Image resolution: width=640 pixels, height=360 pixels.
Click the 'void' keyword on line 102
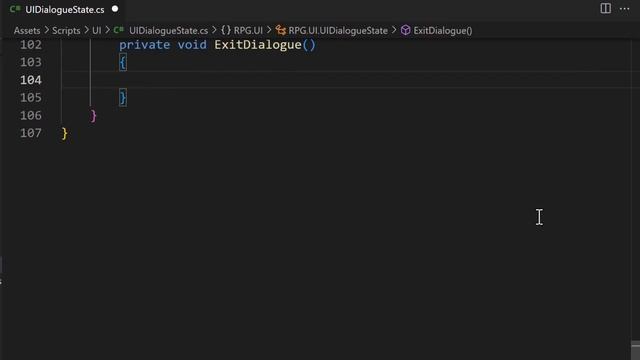192,44
